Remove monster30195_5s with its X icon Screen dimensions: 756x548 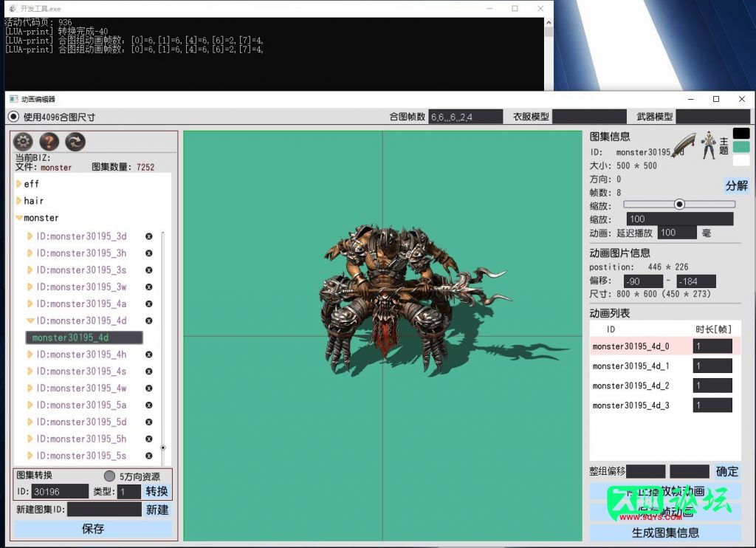coord(149,456)
